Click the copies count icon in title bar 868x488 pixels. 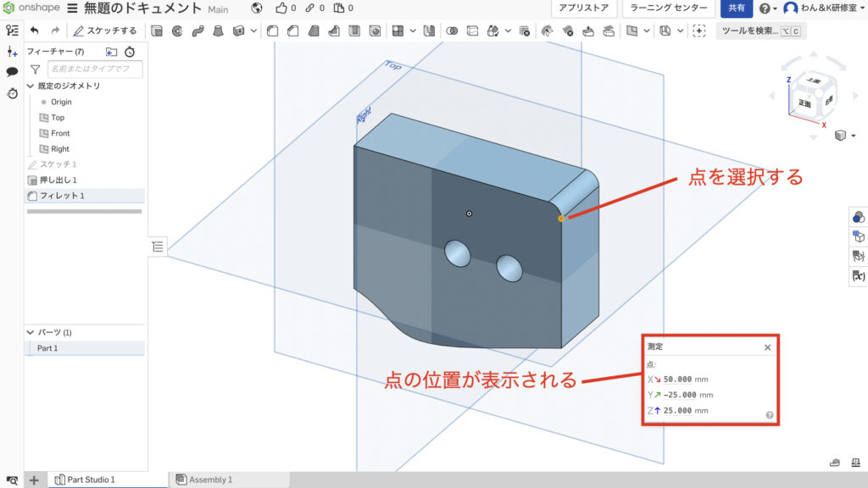point(339,8)
